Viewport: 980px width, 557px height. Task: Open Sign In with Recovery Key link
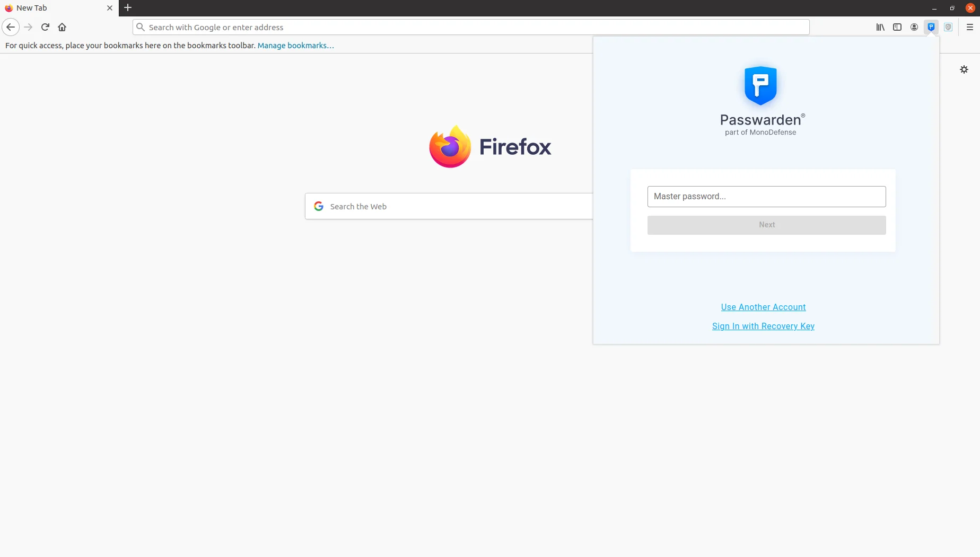(763, 326)
